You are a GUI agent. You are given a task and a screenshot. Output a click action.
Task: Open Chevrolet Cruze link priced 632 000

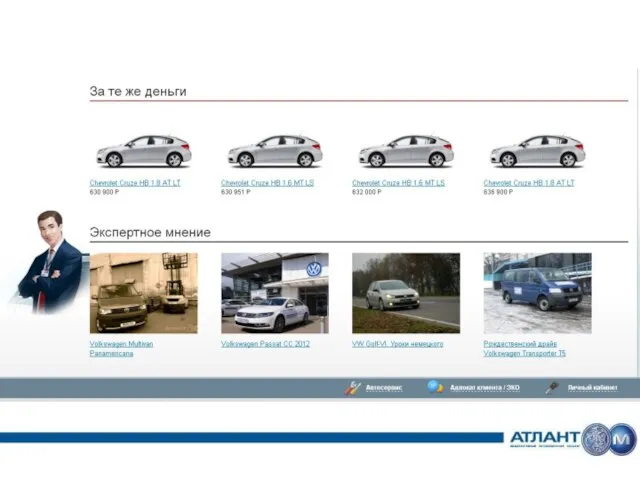398,183
